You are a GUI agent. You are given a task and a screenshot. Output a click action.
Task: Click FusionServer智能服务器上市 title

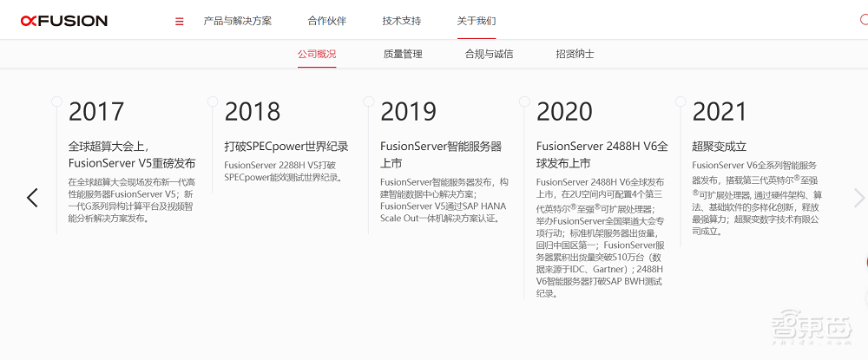pos(441,154)
